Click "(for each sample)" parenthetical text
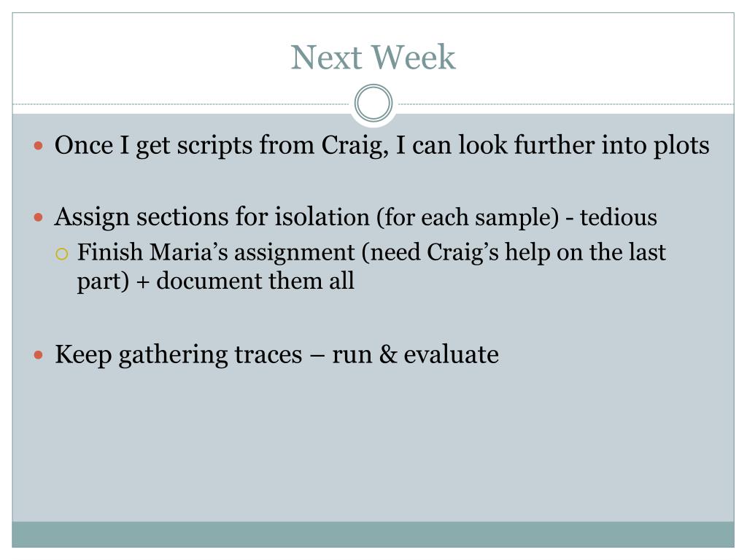The image size is (747, 560). coord(468,218)
